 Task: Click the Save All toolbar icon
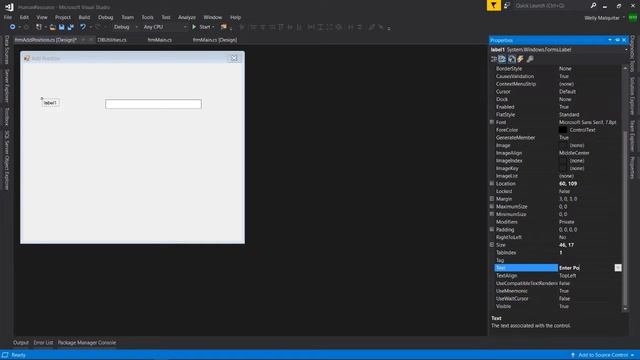coord(70,27)
